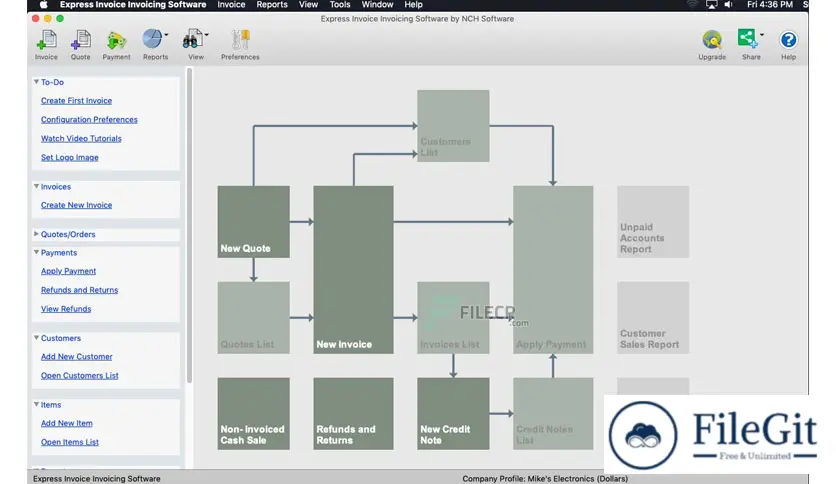Collapse the To-Do section

point(36,82)
